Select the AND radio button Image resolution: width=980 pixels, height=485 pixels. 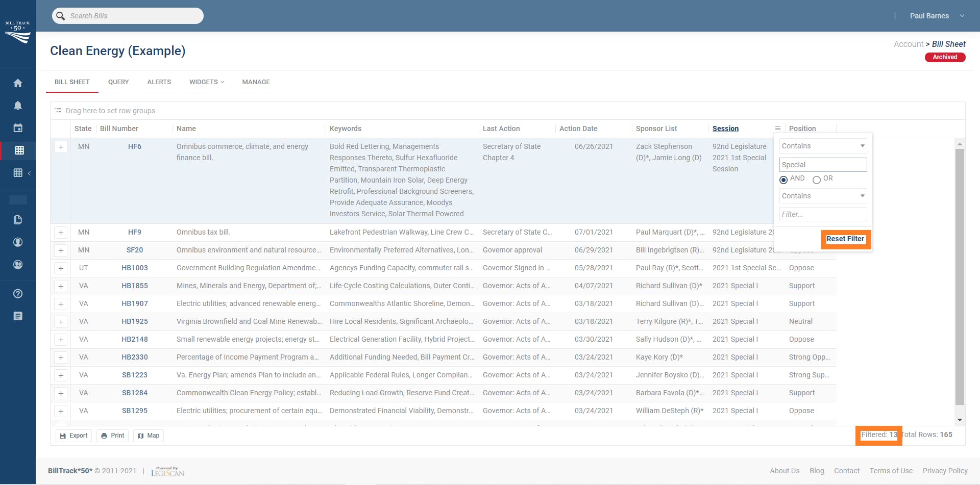click(x=783, y=180)
